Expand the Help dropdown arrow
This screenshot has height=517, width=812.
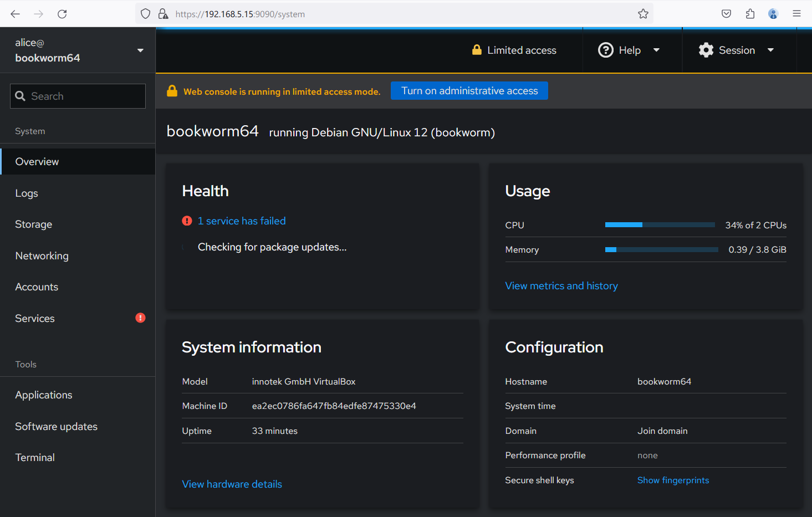[x=657, y=50]
